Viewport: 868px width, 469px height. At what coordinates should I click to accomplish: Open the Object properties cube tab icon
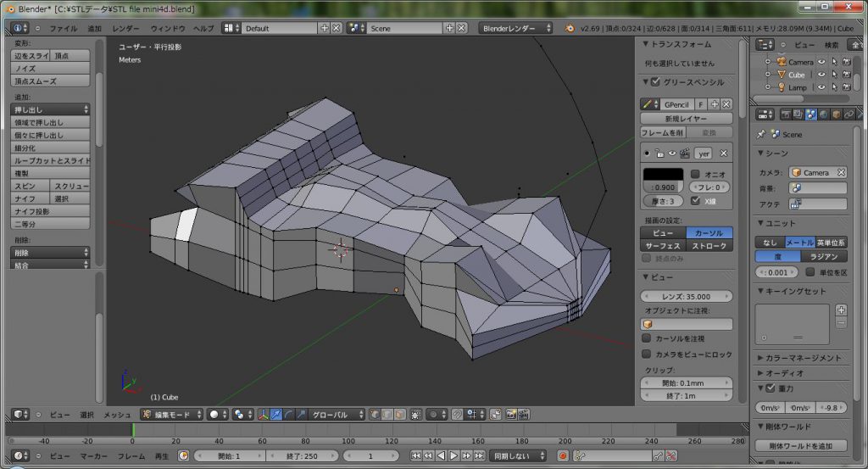837,114
